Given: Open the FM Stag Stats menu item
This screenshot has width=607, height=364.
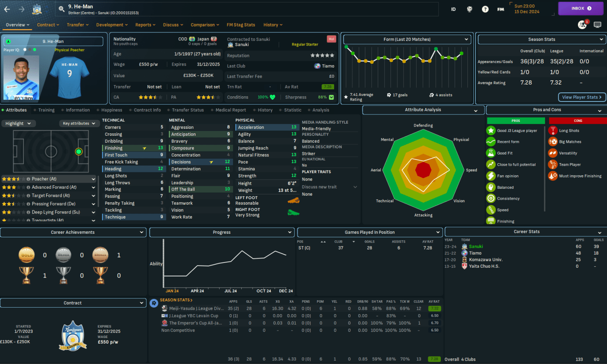Looking at the screenshot, I should tap(241, 25).
